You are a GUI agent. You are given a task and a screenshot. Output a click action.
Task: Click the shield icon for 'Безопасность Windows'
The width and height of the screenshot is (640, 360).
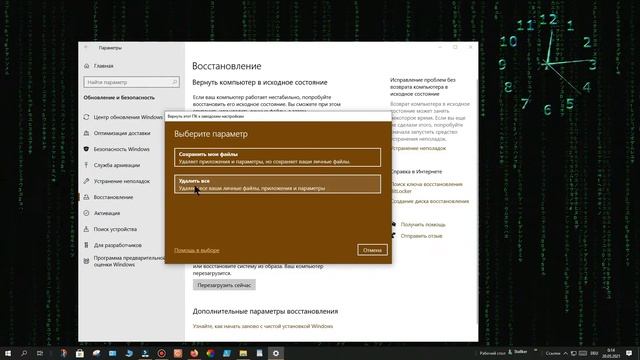[86, 149]
